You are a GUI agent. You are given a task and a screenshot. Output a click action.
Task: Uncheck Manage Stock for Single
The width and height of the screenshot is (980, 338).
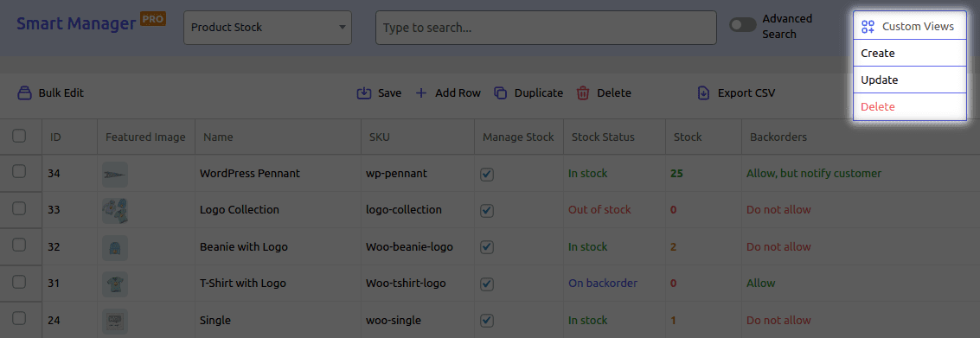pyautogui.click(x=487, y=321)
